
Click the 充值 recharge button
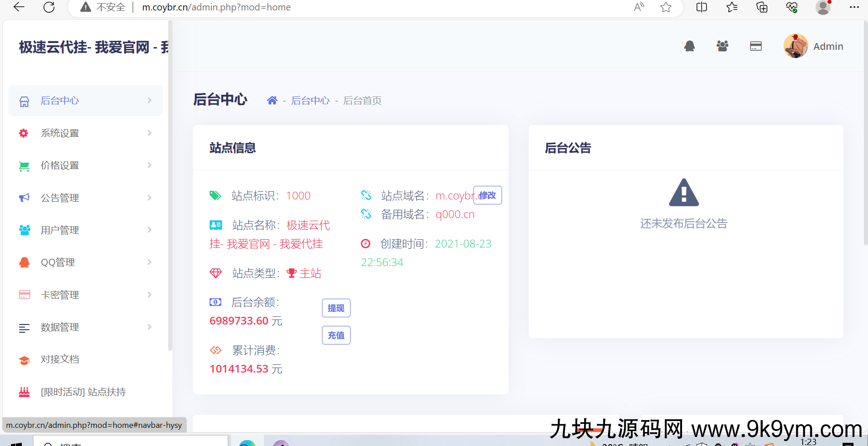(x=336, y=335)
